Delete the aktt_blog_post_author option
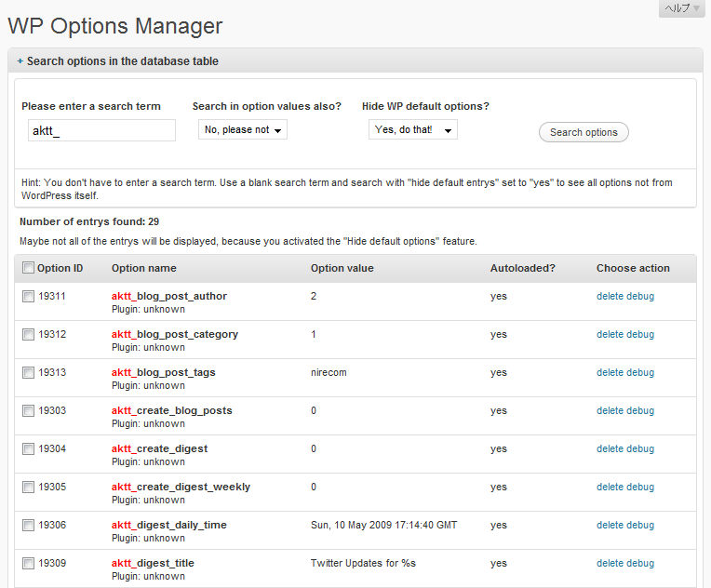The width and height of the screenshot is (711, 588). coord(610,296)
